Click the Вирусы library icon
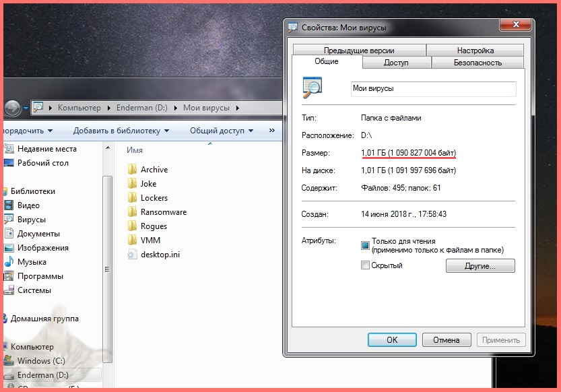Image resolution: width=561 pixels, height=392 pixels. (9, 220)
